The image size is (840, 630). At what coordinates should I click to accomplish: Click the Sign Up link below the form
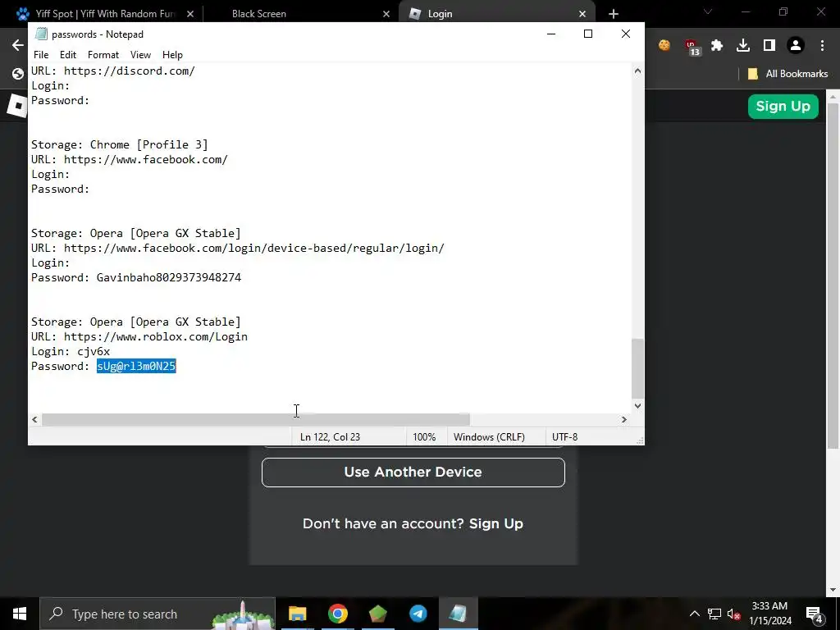point(495,523)
